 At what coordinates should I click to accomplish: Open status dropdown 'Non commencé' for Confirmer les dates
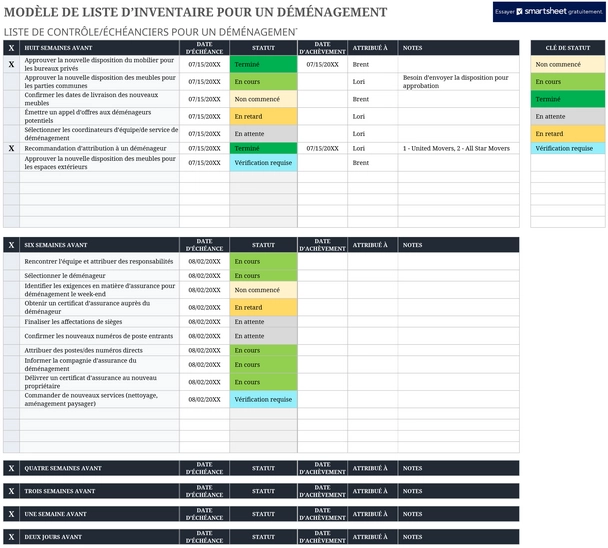(x=263, y=99)
